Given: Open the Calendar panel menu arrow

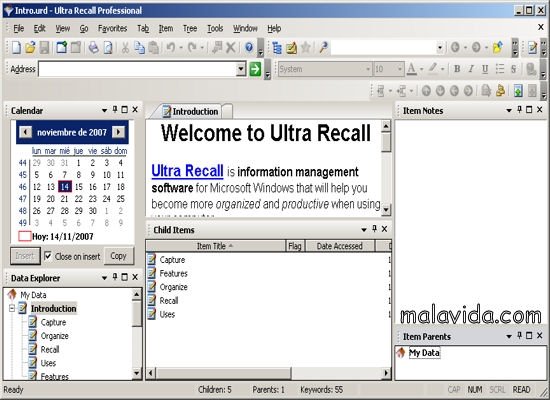Looking at the screenshot, I should point(104,111).
